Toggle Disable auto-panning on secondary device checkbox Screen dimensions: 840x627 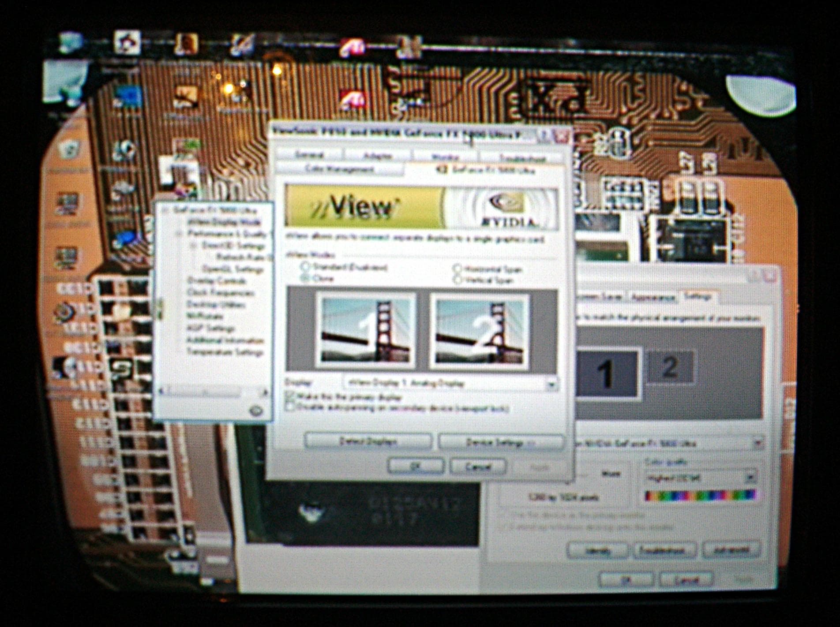coord(290,407)
